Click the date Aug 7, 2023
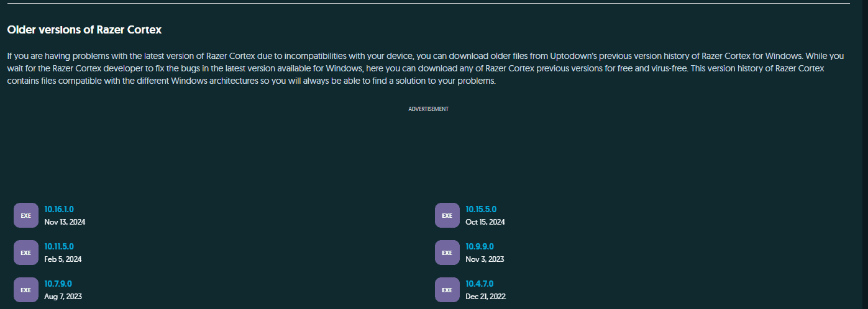This screenshot has width=868, height=309. [63, 297]
